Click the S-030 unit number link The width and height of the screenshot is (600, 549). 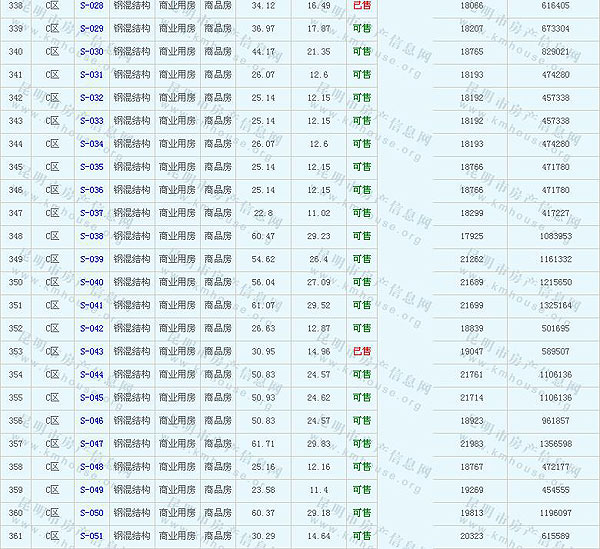[x=90, y=52]
